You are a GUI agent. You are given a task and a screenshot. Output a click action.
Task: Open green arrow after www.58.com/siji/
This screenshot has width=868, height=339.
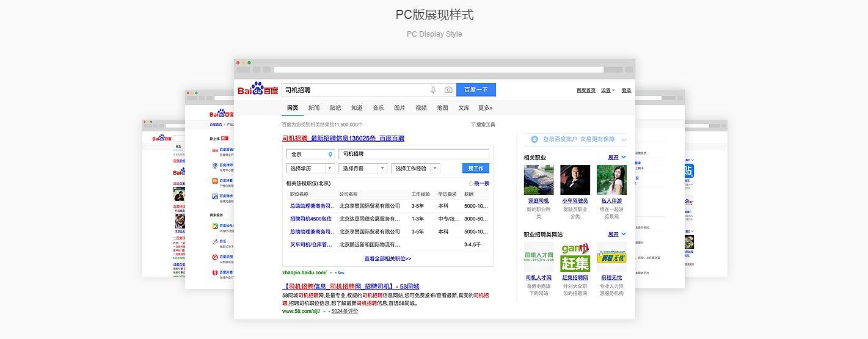click(325, 312)
